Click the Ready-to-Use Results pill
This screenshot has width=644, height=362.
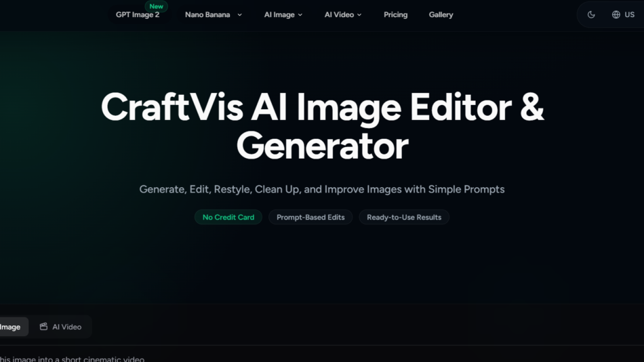pos(404,217)
